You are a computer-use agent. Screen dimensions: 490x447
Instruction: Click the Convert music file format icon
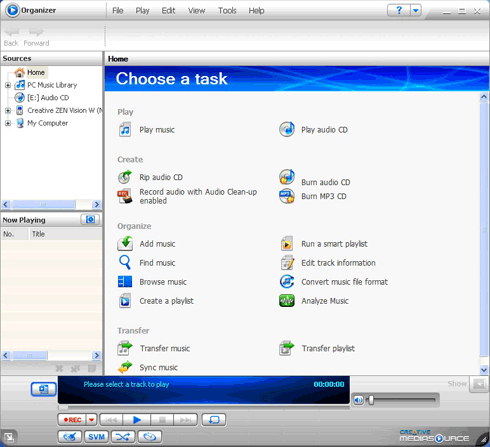tap(287, 282)
